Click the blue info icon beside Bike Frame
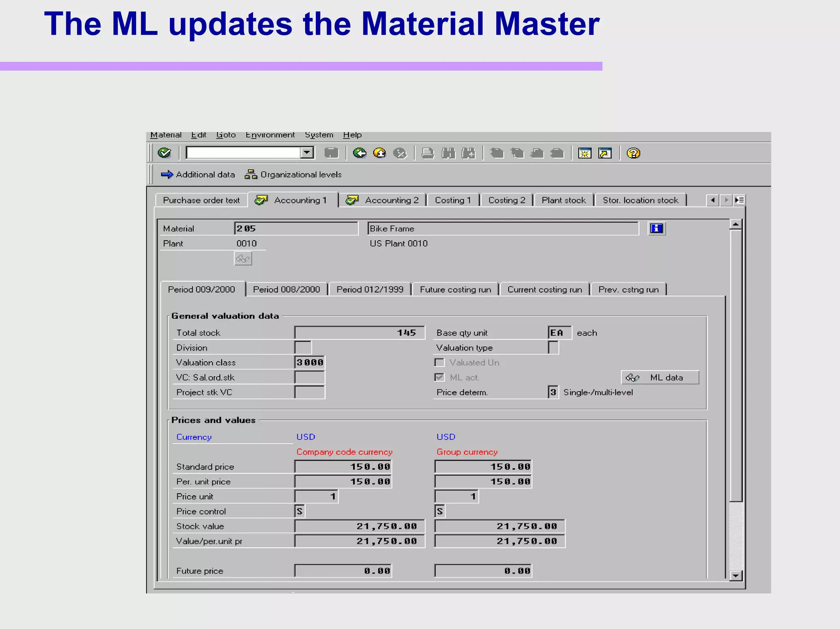 pos(657,228)
